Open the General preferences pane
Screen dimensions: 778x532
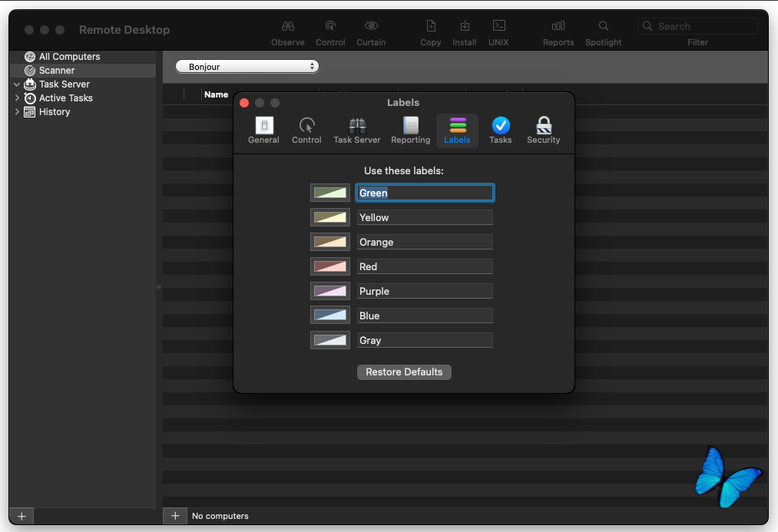tap(263, 131)
